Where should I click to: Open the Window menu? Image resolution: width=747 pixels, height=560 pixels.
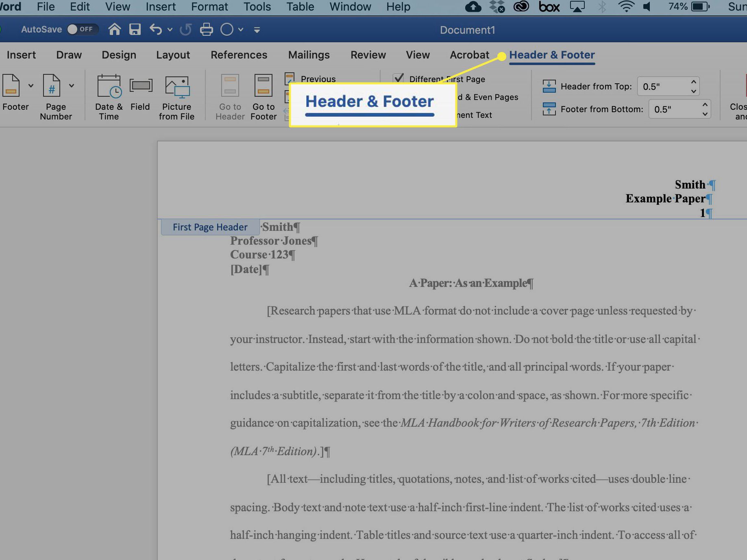(x=350, y=7)
